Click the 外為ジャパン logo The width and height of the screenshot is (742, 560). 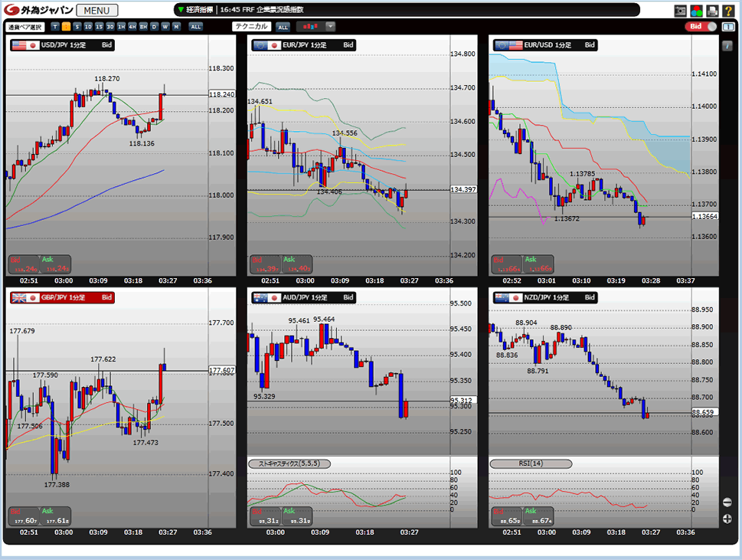point(39,10)
